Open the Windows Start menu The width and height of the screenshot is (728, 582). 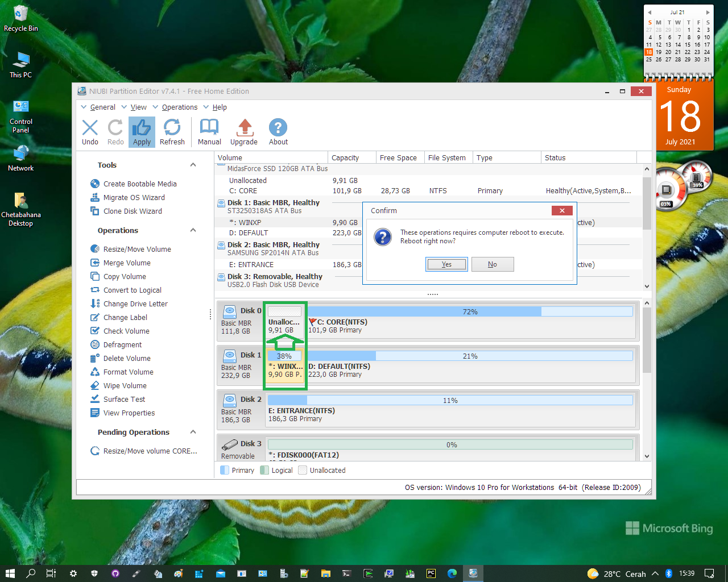click(10, 573)
